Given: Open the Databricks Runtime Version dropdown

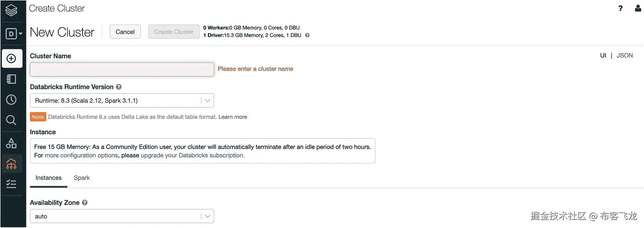Looking at the screenshot, I should 122,101.
